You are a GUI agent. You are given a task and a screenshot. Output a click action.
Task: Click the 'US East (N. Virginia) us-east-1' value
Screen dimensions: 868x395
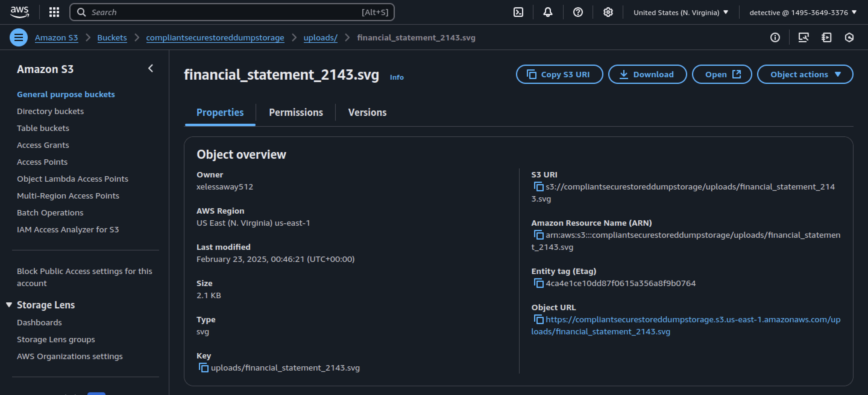pos(253,223)
